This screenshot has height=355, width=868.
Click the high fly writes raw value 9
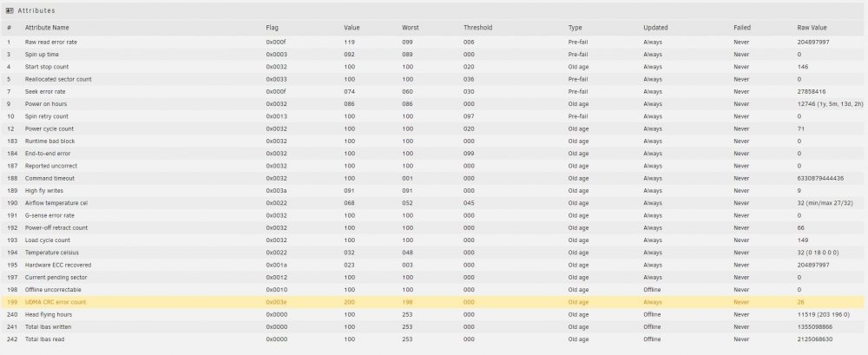coord(799,190)
